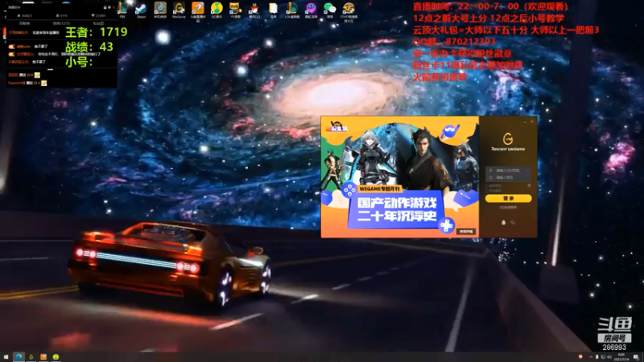
Task: Launch the QQ Music desktop icon
Action: [217, 10]
